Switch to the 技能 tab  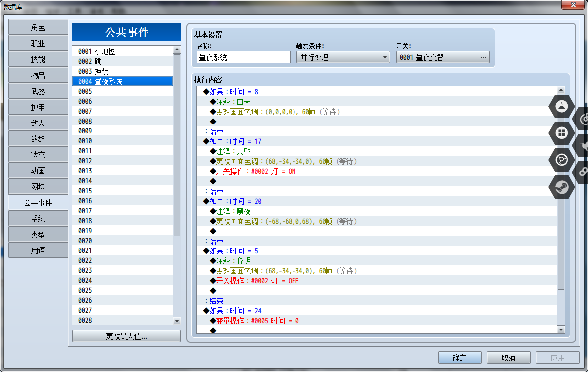(38, 60)
